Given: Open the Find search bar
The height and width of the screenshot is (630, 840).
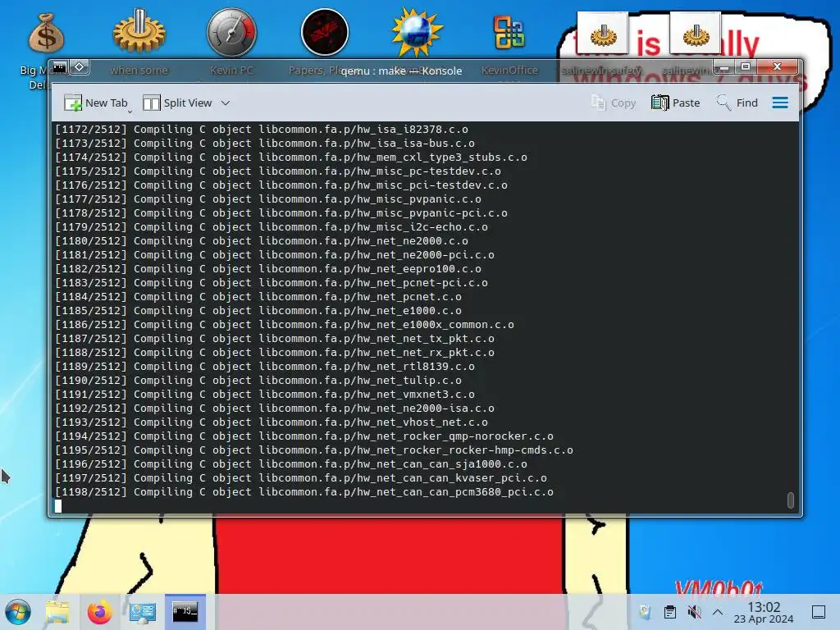Looking at the screenshot, I should click(737, 103).
